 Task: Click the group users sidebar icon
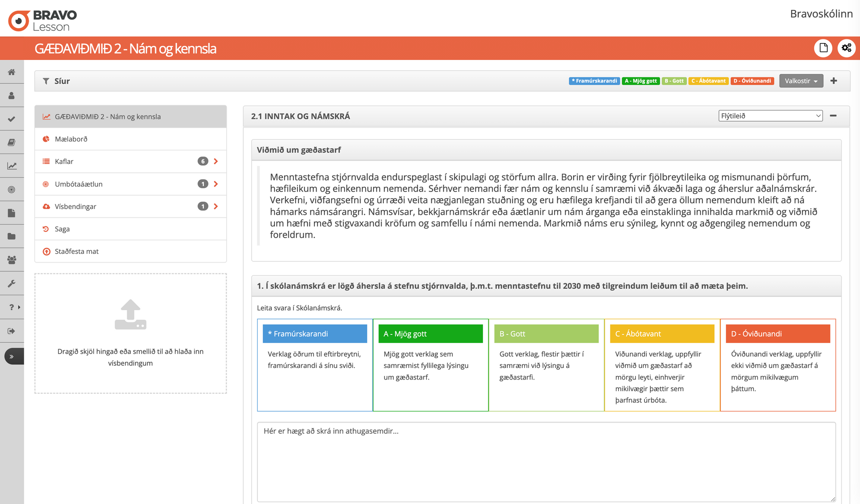12,260
